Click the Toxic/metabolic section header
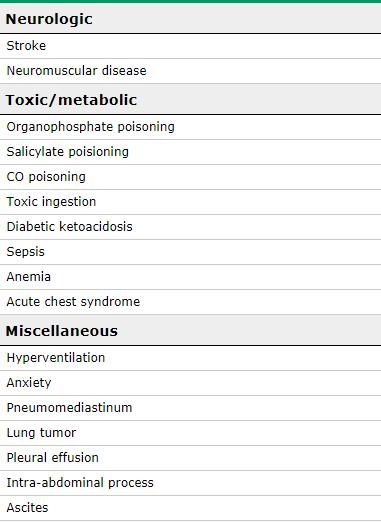This screenshot has height=523, width=381. pyautogui.click(x=190, y=99)
